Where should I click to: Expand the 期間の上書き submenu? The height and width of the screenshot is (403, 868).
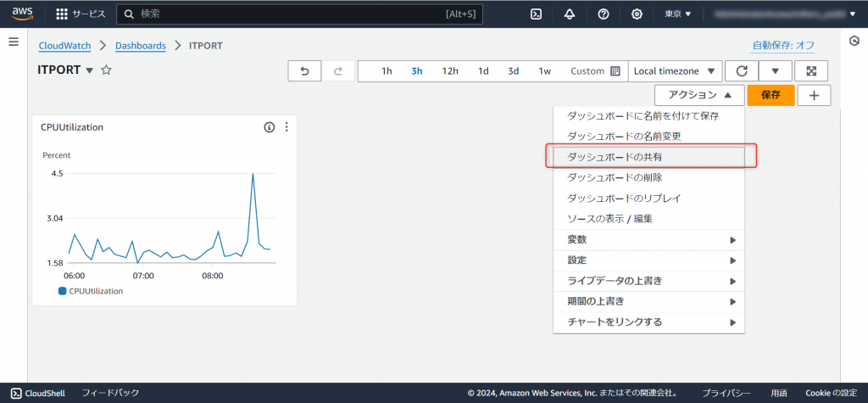click(x=648, y=301)
